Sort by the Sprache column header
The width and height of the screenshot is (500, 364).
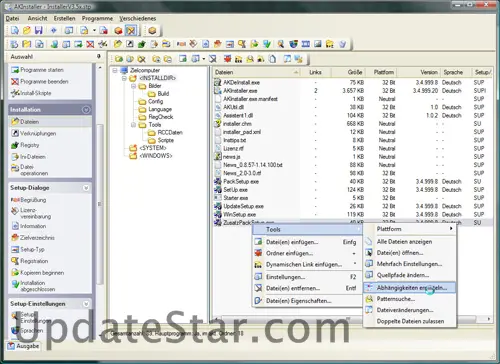coord(456,72)
